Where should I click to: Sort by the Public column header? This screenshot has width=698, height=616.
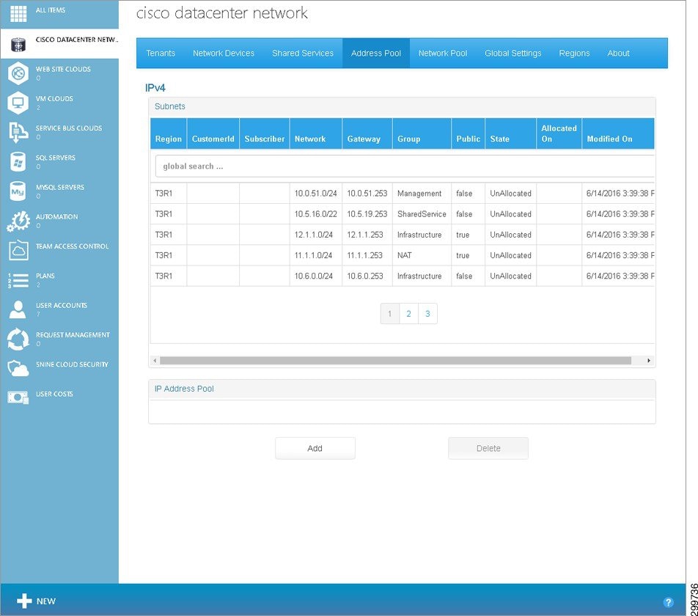click(x=468, y=133)
